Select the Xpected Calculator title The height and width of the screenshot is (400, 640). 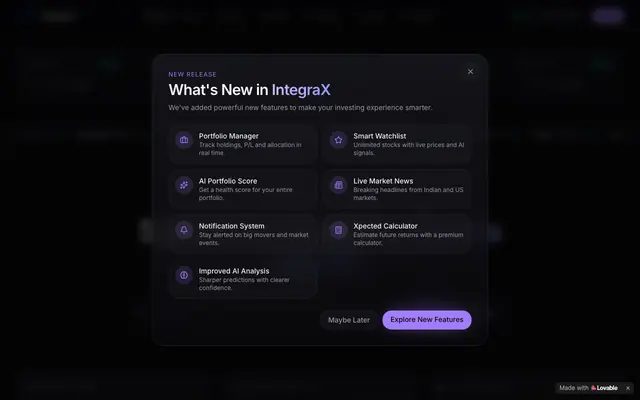[385, 226]
